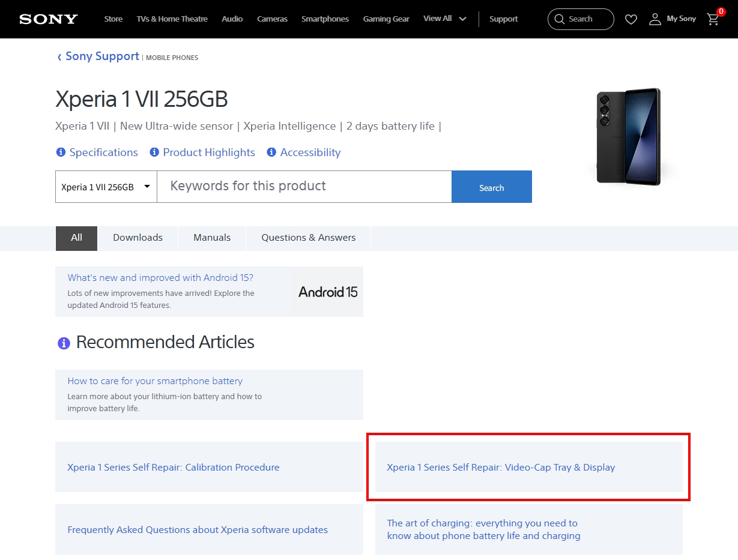Open TVs & Home Theatre menu

[x=172, y=19]
